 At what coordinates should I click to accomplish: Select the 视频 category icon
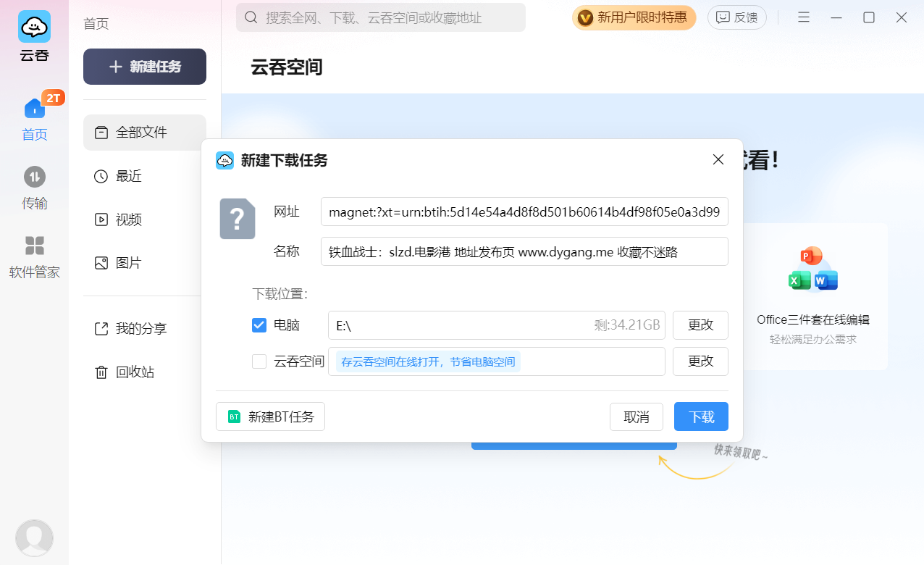101,219
